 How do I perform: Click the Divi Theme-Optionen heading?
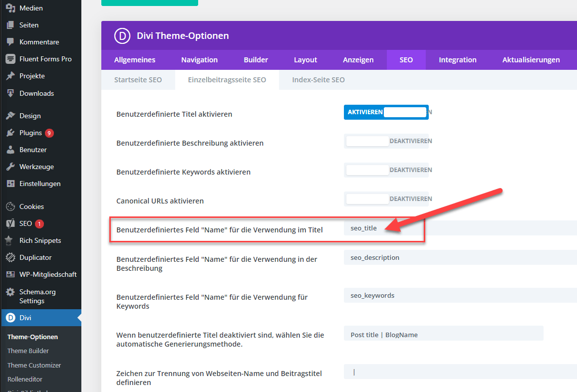pyautogui.click(x=183, y=36)
